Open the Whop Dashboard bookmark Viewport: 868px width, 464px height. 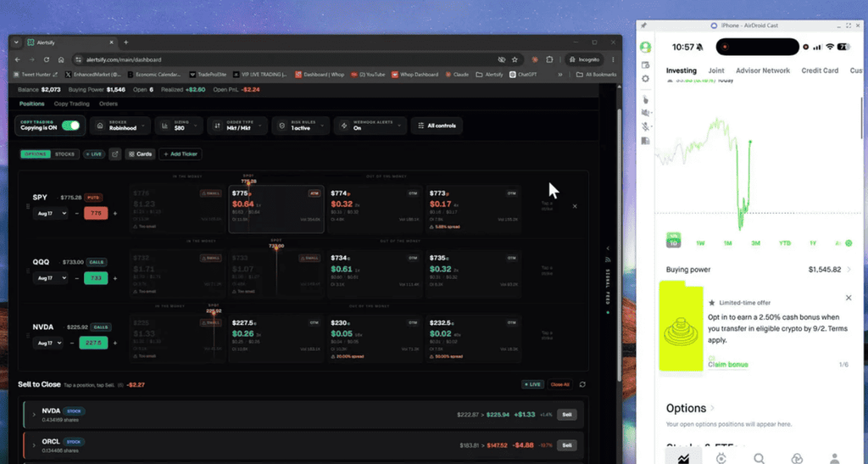pyautogui.click(x=415, y=74)
